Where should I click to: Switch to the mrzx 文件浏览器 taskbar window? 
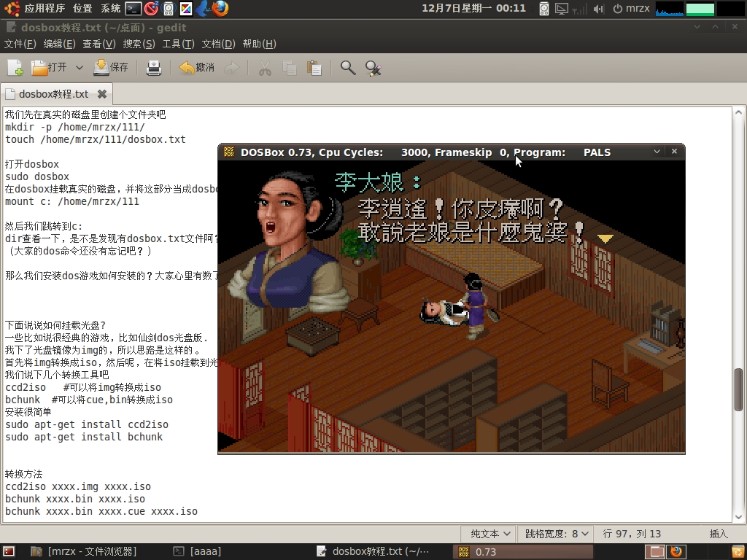pos(84,551)
